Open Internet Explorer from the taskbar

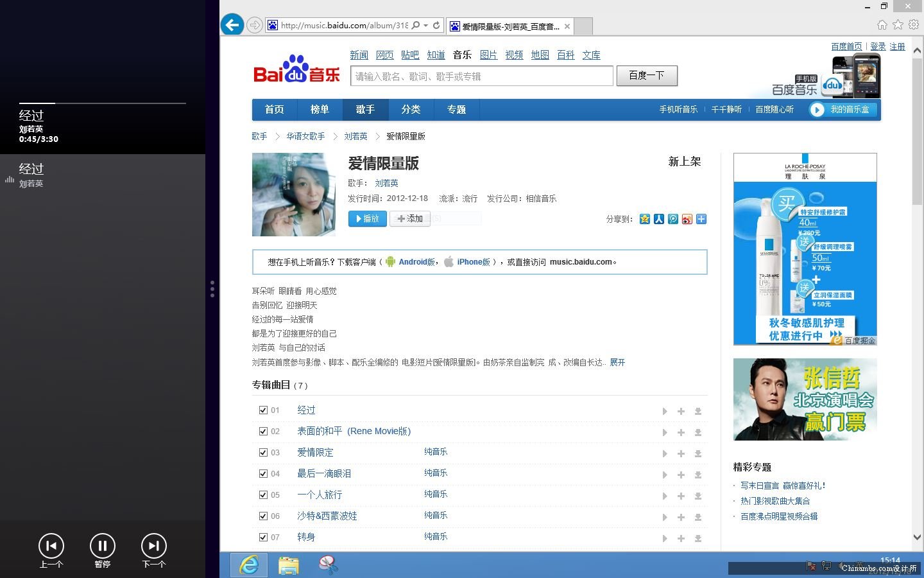tap(248, 565)
